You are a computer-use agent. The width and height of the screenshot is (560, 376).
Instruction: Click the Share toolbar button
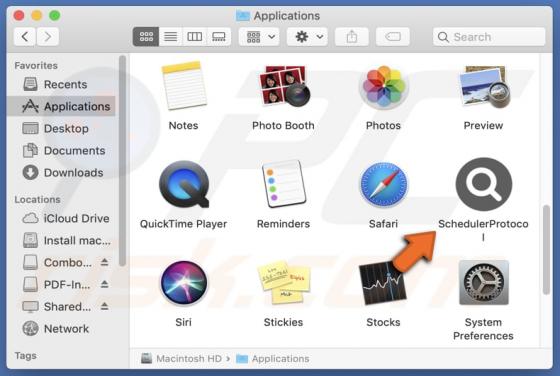click(x=352, y=36)
